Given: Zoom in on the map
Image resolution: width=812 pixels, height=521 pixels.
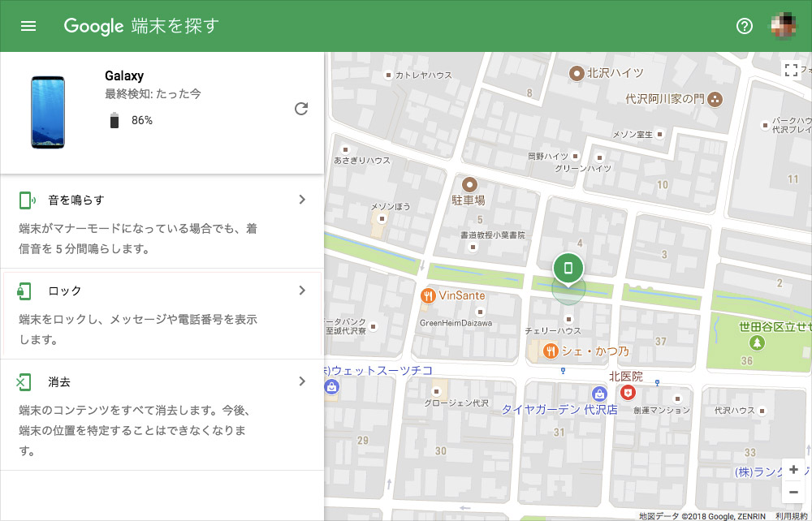Looking at the screenshot, I should point(793,470).
